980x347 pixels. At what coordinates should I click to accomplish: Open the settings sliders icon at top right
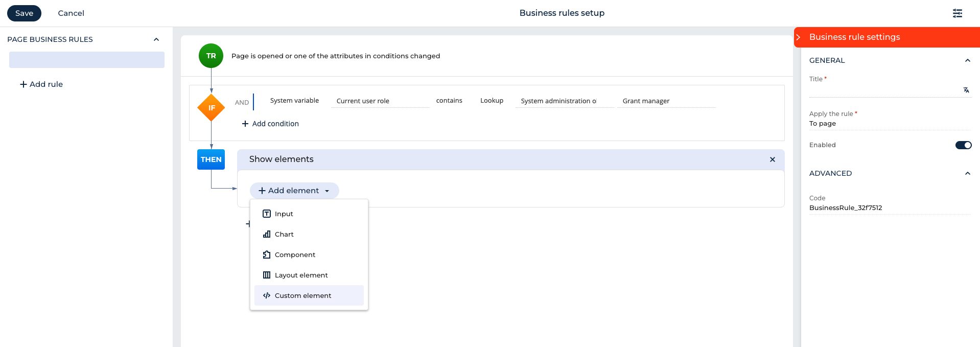[957, 13]
